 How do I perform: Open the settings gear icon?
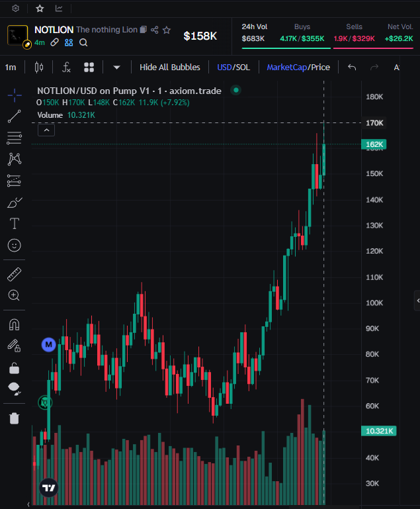(x=15, y=9)
